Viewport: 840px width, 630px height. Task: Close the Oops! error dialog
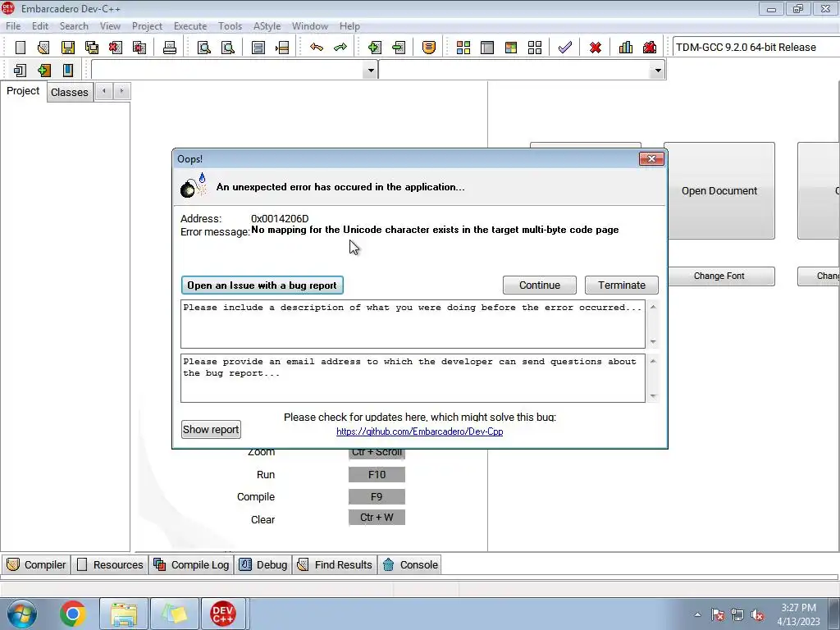651,158
